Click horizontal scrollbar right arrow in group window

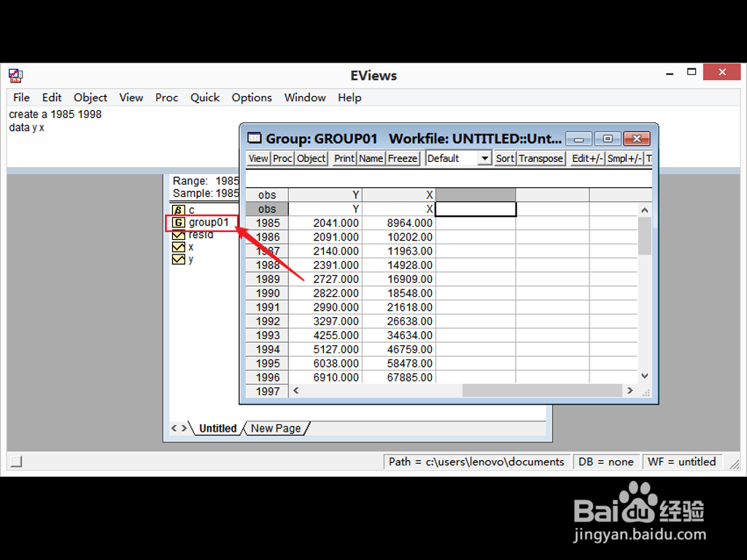tap(630, 391)
